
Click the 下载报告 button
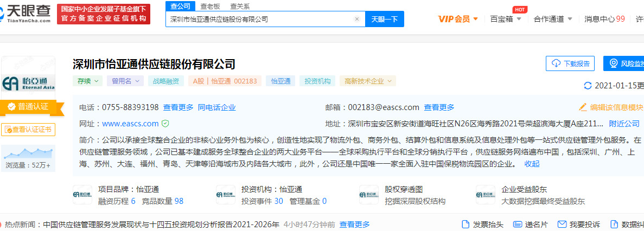[569, 63]
